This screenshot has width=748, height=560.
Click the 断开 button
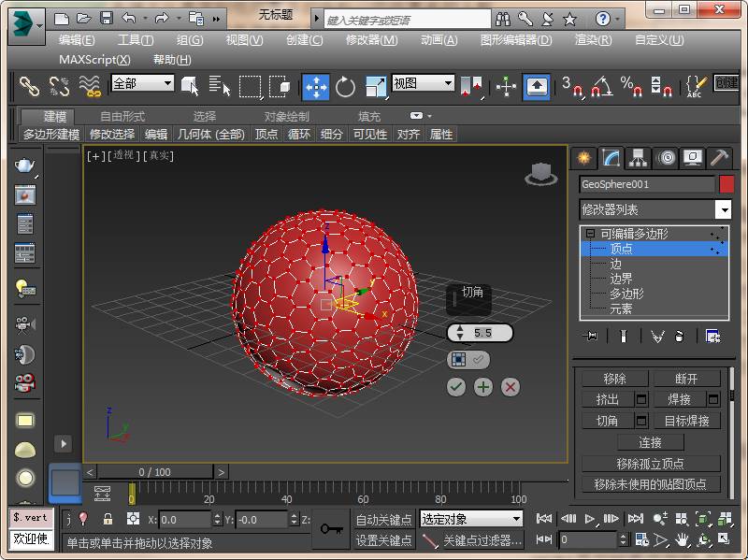pos(686,379)
